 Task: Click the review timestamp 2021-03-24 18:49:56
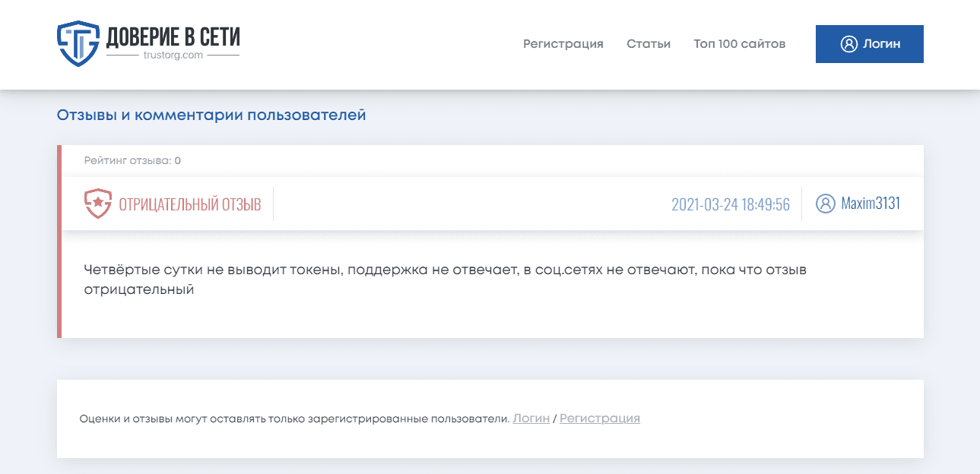730,204
